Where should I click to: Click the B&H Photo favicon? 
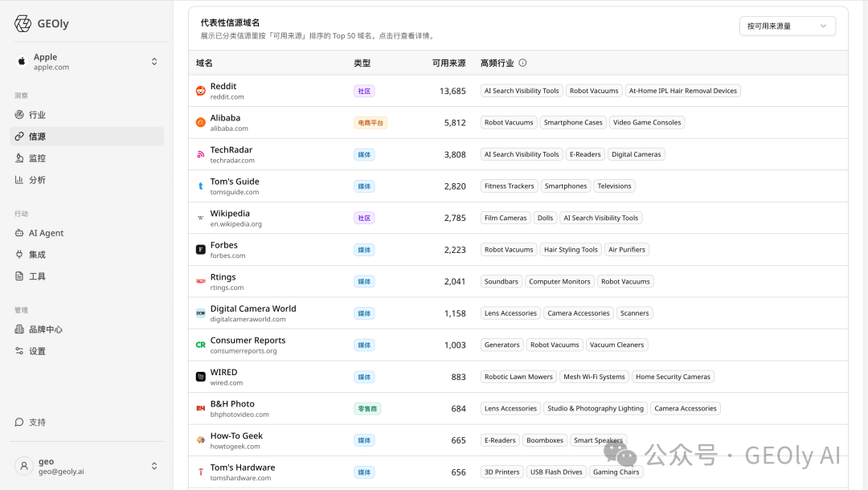coord(200,408)
